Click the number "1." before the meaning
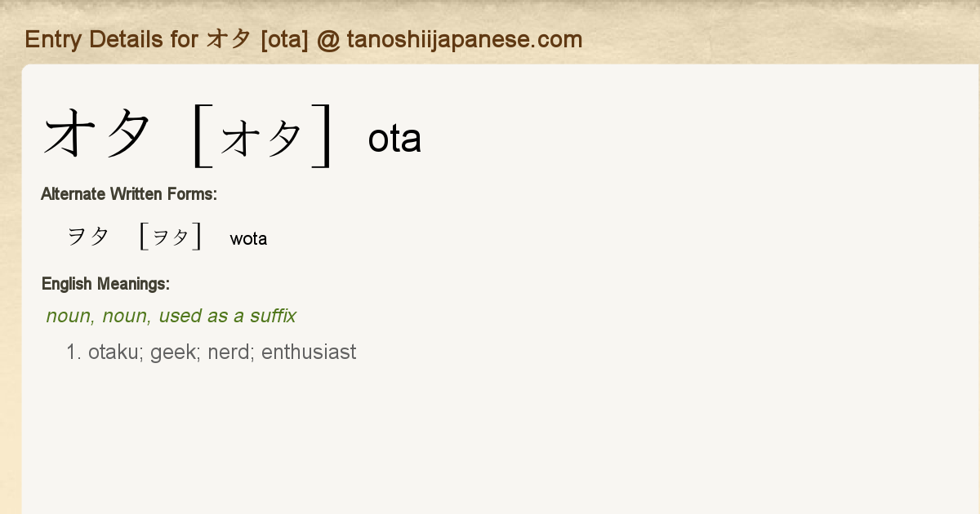The height and width of the screenshot is (514, 980). [x=74, y=352]
